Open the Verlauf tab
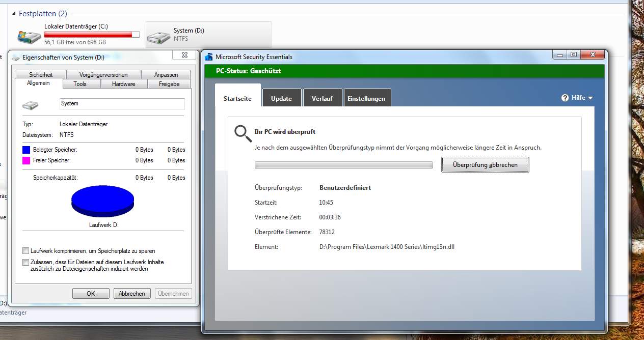This screenshot has height=340, width=644. click(x=322, y=98)
